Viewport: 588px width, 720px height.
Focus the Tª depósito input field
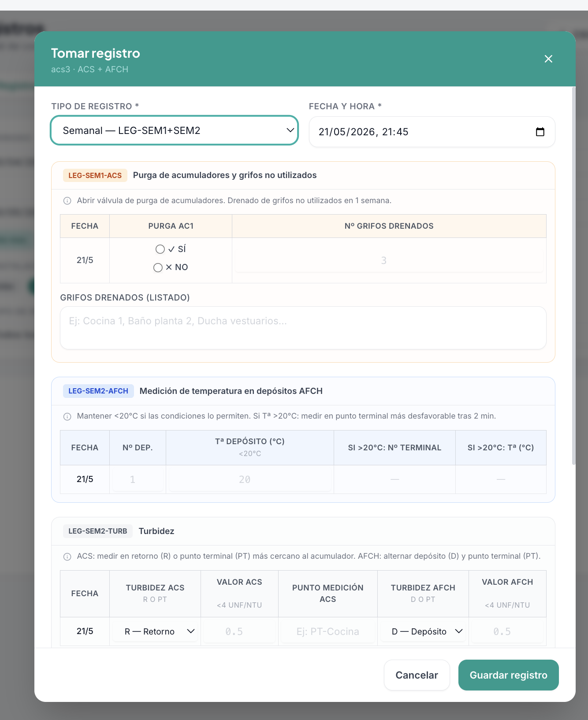(250, 479)
